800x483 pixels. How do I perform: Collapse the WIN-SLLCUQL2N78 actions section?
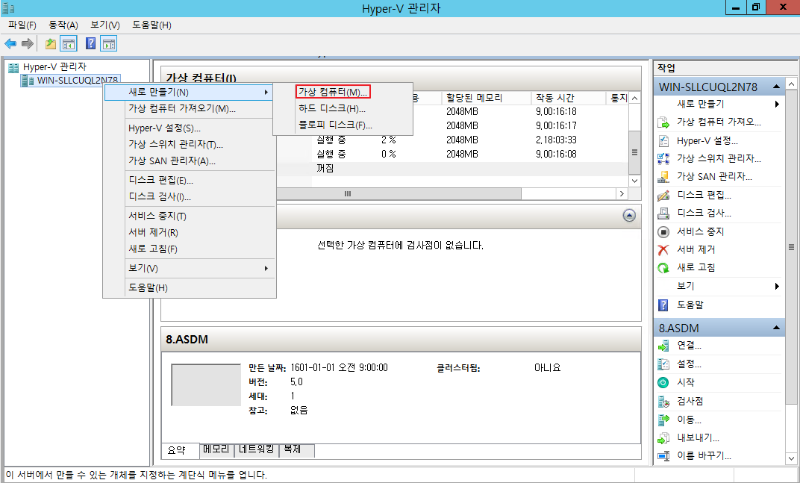tap(777, 87)
